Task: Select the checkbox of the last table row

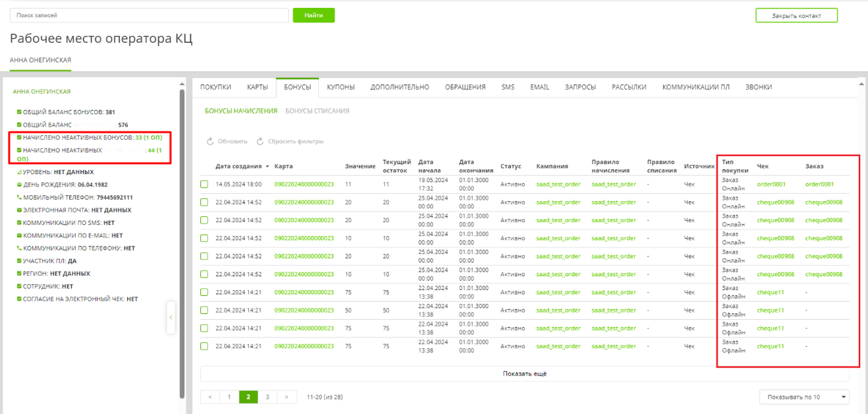Action: pos(204,346)
